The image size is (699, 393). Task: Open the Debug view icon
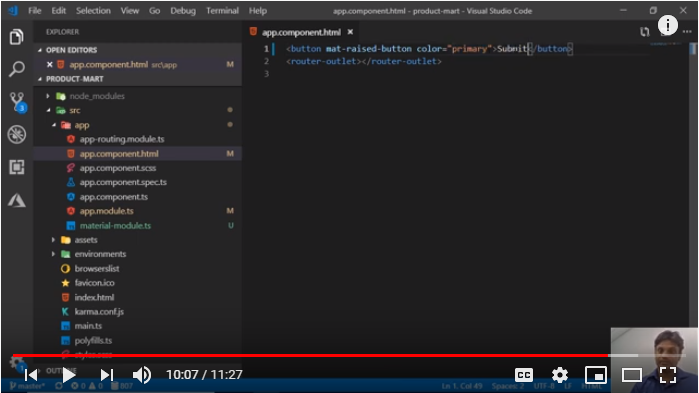(17, 135)
